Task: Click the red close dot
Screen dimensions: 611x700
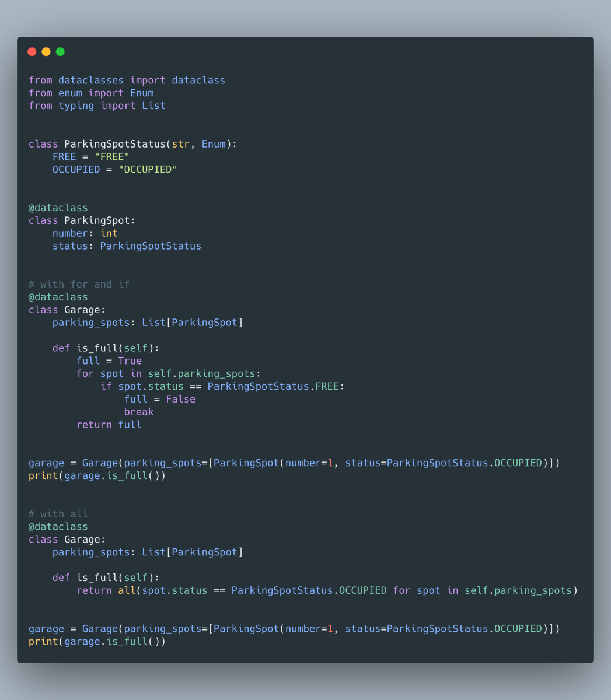Action: [32, 52]
